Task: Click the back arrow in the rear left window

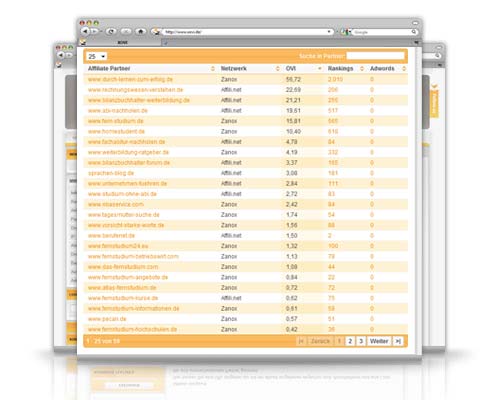Action: click(x=61, y=55)
